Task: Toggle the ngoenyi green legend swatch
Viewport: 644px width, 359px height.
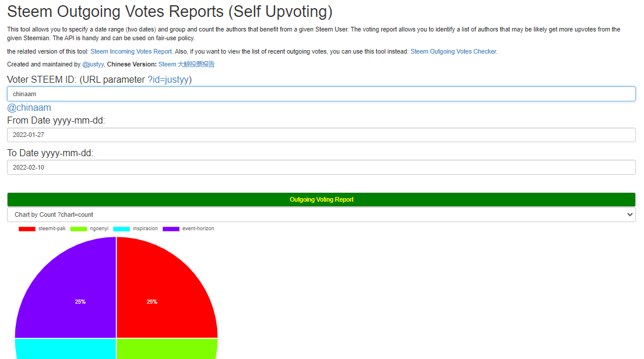Action: (79, 229)
